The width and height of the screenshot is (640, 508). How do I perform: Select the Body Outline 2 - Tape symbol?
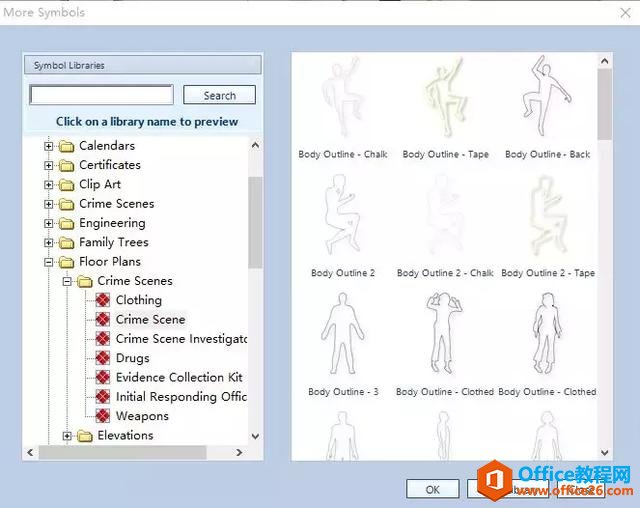(x=547, y=226)
